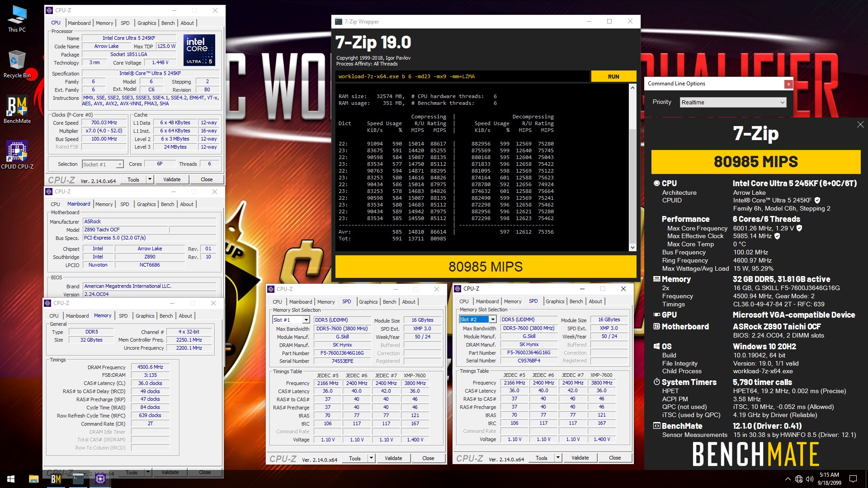Click the 80985 MIPS yellow result bar
Image resolution: width=868 pixels, height=488 pixels.
(486, 267)
